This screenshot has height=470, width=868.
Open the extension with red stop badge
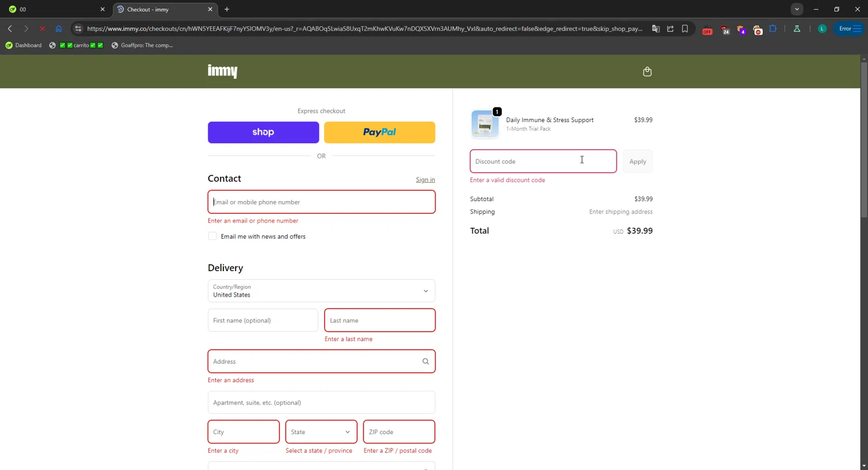click(757, 29)
